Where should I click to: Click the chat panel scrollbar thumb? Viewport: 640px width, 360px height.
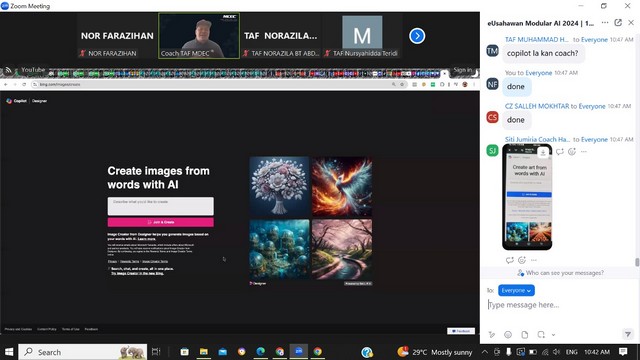637,262
